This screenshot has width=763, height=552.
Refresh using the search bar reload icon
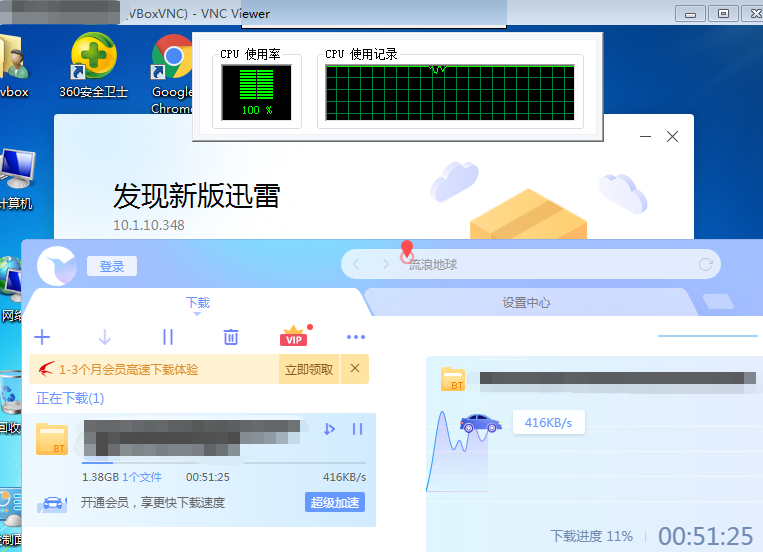pyautogui.click(x=706, y=264)
